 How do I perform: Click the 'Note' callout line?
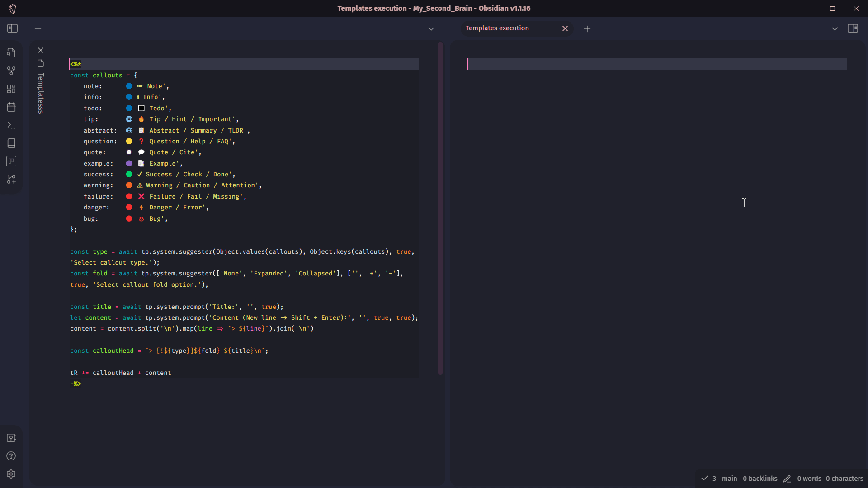(x=126, y=86)
